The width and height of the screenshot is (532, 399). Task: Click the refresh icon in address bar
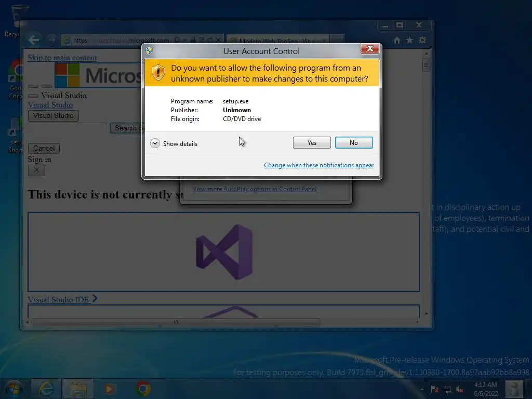(x=210, y=40)
